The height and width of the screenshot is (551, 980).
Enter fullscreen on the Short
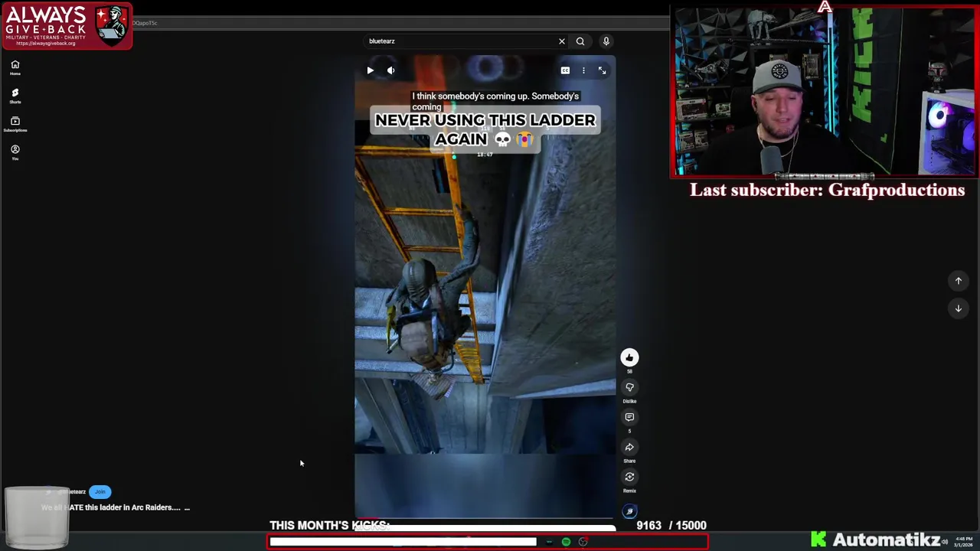[x=603, y=70]
